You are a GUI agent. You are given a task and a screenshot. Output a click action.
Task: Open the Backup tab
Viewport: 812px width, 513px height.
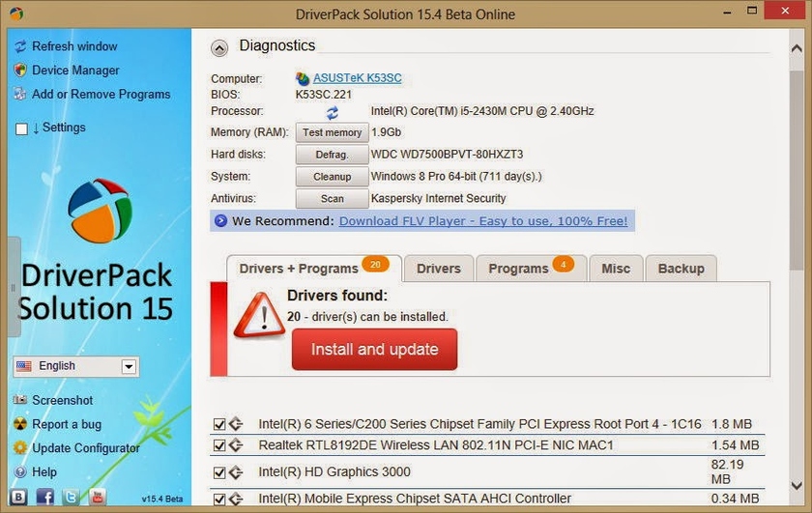[x=681, y=269]
